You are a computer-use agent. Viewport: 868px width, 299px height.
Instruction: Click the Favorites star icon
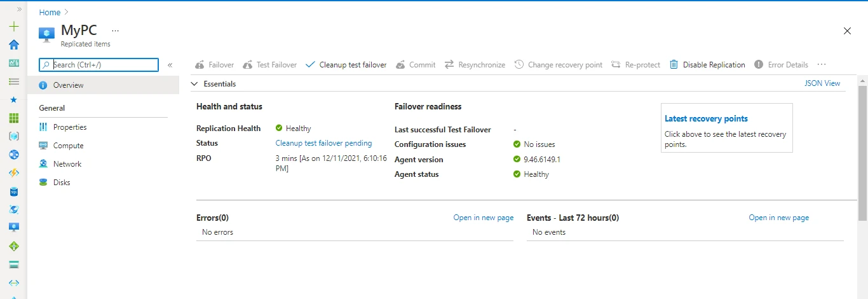click(x=13, y=100)
